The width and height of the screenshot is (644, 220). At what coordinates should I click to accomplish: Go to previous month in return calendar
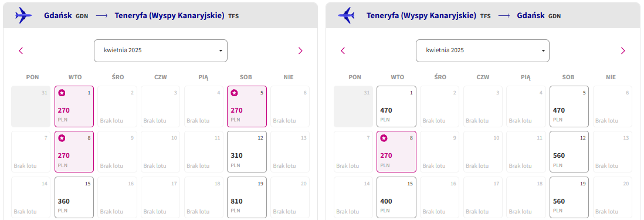coord(343,51)
